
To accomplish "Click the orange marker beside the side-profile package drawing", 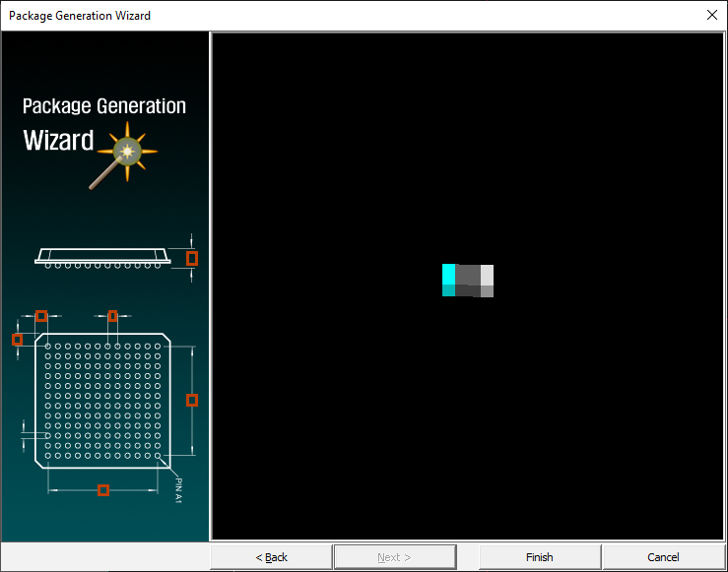I will 192,258.
